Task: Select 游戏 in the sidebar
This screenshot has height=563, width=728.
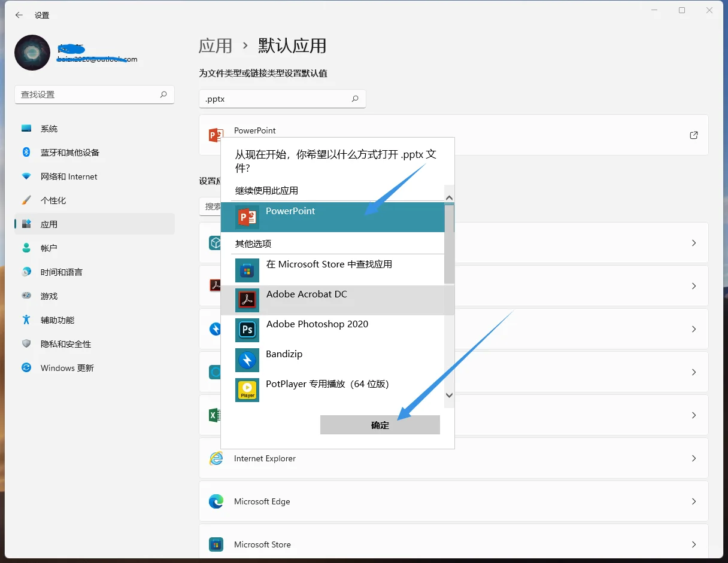Action: click(x=49, y=296)
